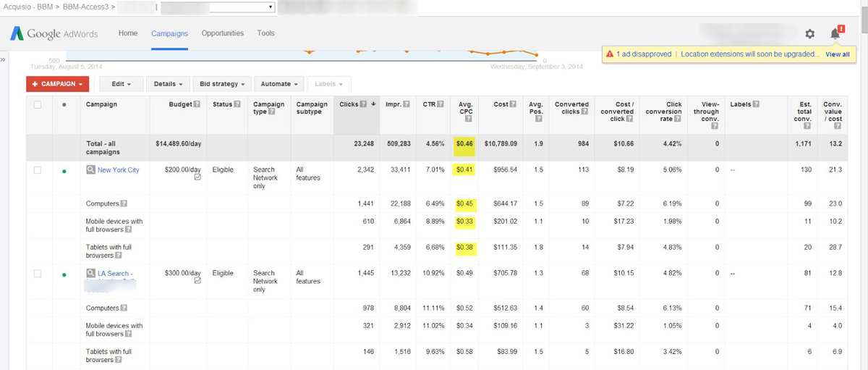Click the help icon beside the Budget header
The width and height of the screenshot is (868, 370).
[197, 104]
